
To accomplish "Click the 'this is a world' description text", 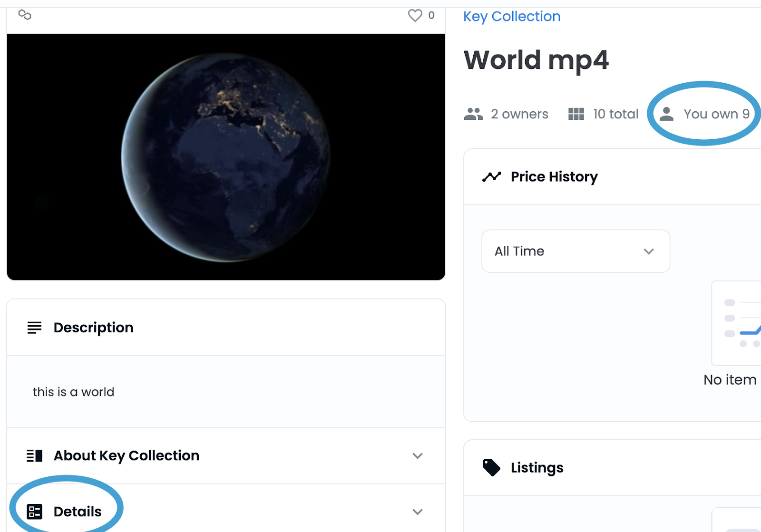I will [x=74, y=392].
